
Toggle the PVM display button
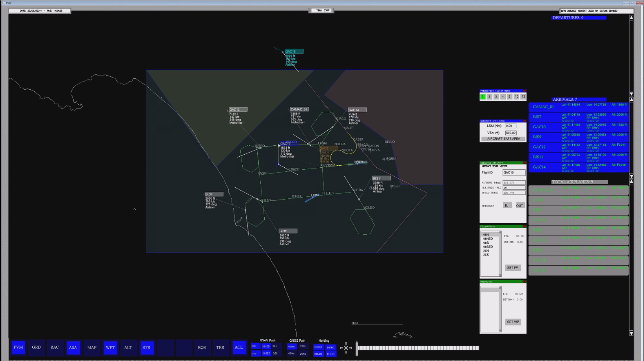coord(18,348)
